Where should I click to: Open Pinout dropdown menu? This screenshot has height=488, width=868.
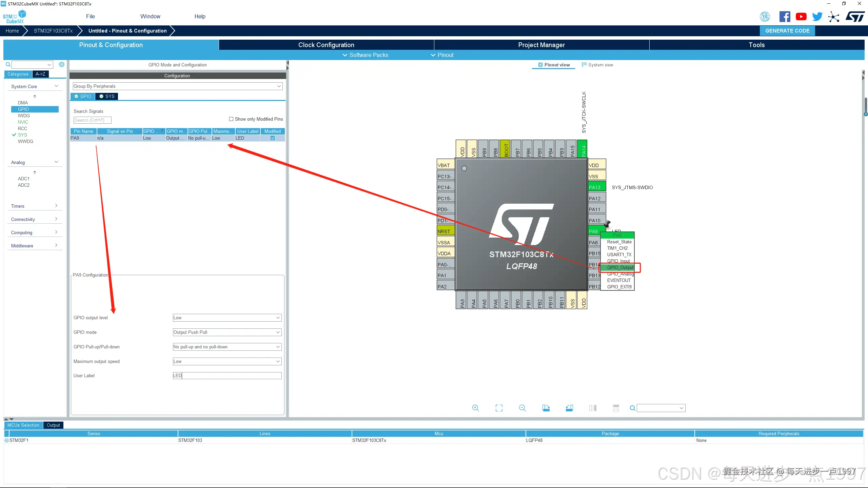click(442, 55)
